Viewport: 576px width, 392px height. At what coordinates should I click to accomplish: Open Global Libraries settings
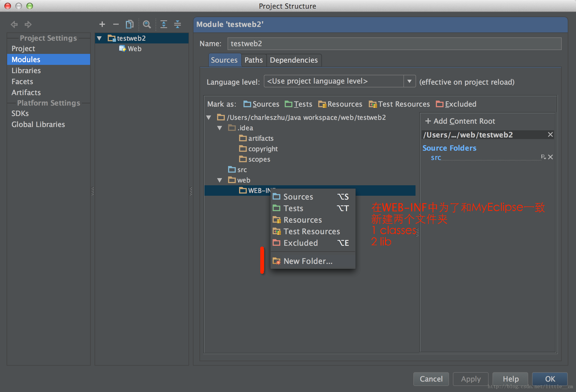click(49, 125)
